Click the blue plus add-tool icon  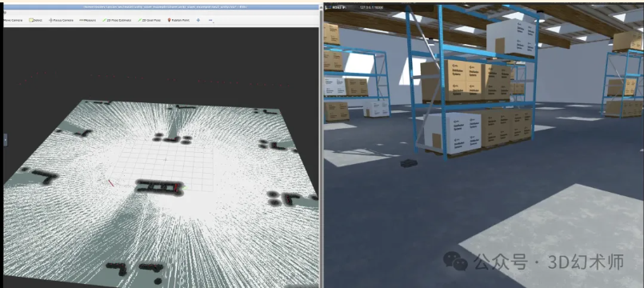click(x=198, y=20)
